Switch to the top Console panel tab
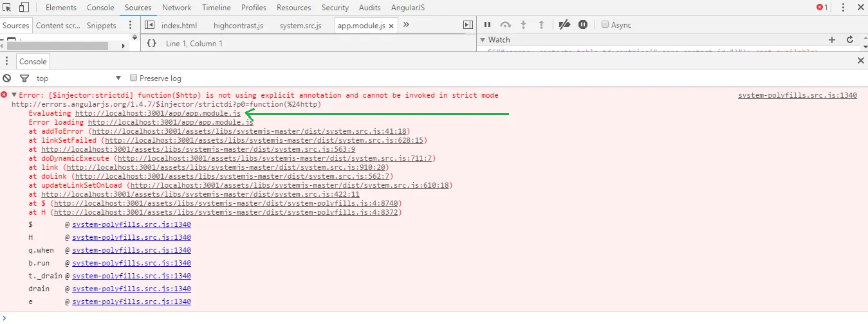 pyautogui.click(x=100, y=8)
